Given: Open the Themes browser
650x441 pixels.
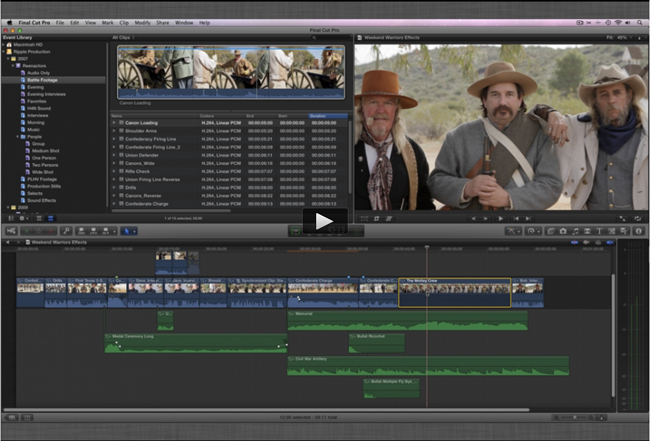Looking at the screenshot, I should 623,231.
